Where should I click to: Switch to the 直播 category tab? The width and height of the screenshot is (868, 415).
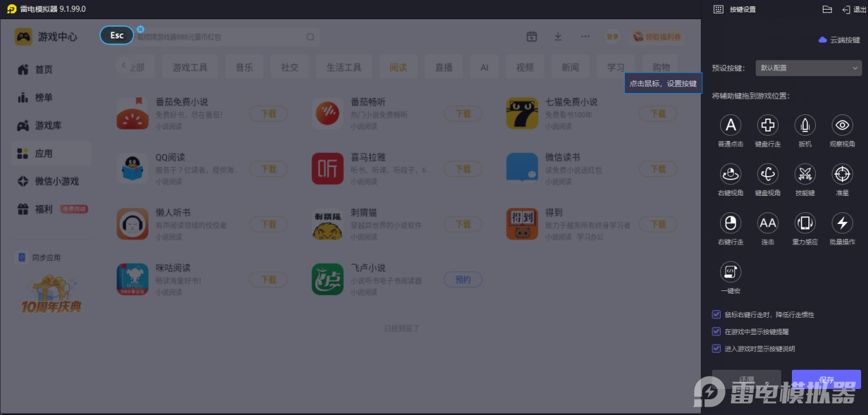pos(444,68)
